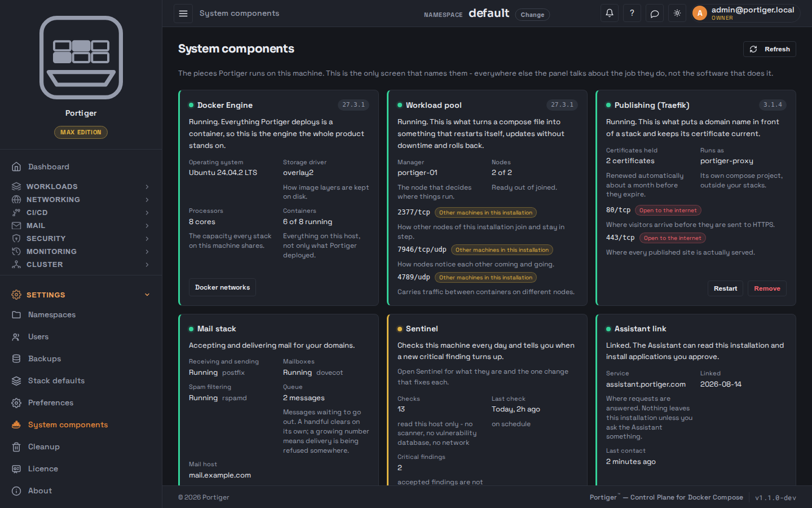The width and height of the screenshot is (812, 508).
Task: Click the assistant.portiger.com service value
Action: (x=646, y=384)
